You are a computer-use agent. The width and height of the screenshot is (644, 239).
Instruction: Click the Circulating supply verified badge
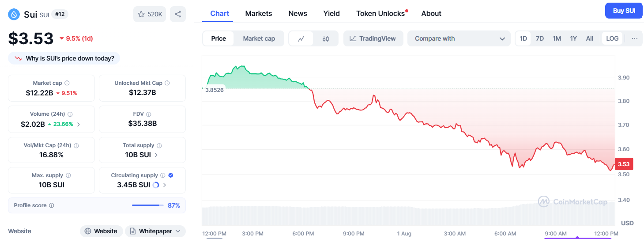click(x=171, y=175)
